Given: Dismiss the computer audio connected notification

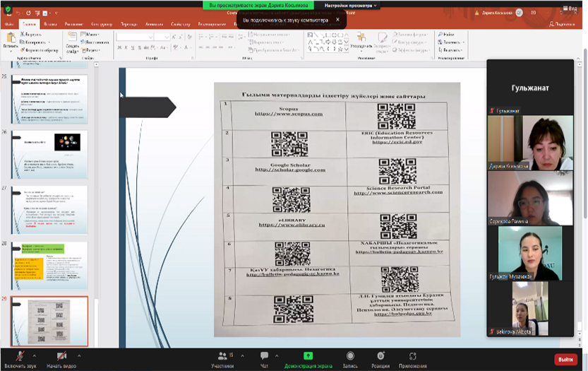Looking at the screenshot, I should 337,20.
